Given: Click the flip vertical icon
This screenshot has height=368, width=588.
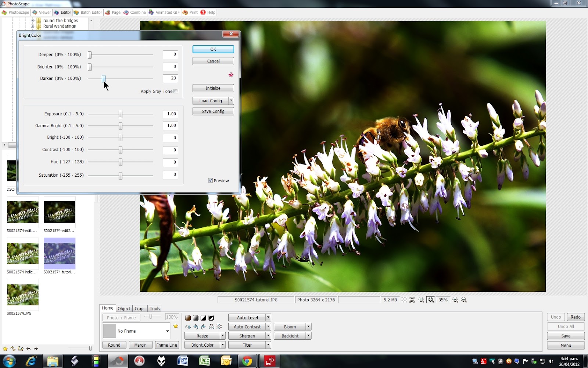Looking at the screenshot, I should point(219,326).
